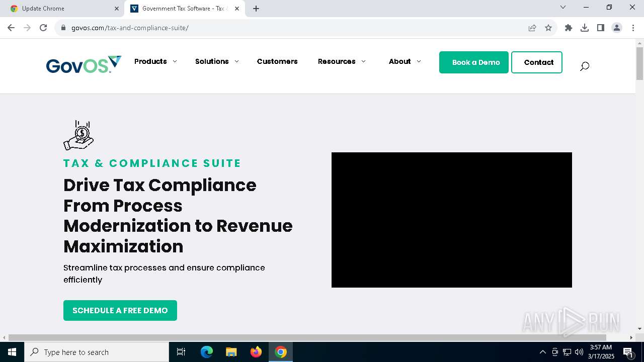Switch to the Update Chrome tab
The image size is (644, 362).
[64, 9]
